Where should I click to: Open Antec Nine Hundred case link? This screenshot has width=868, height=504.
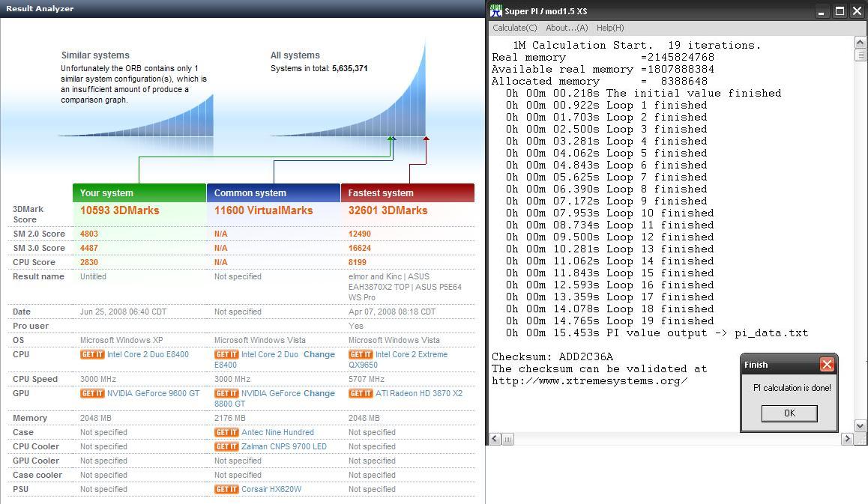point(277,433)
